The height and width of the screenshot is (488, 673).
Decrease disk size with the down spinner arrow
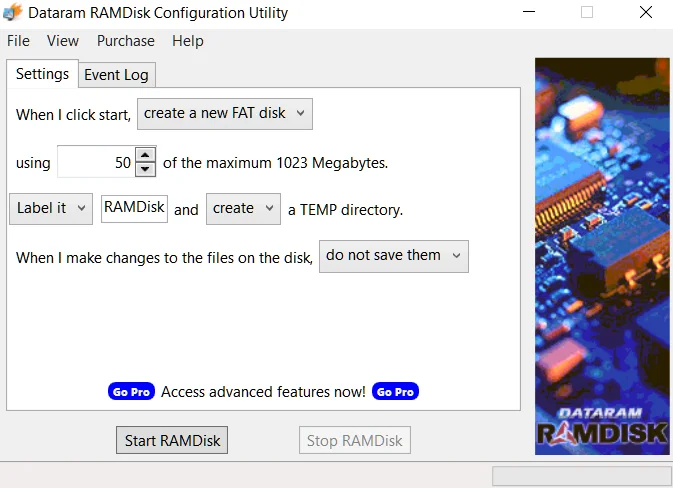[146, 169]
